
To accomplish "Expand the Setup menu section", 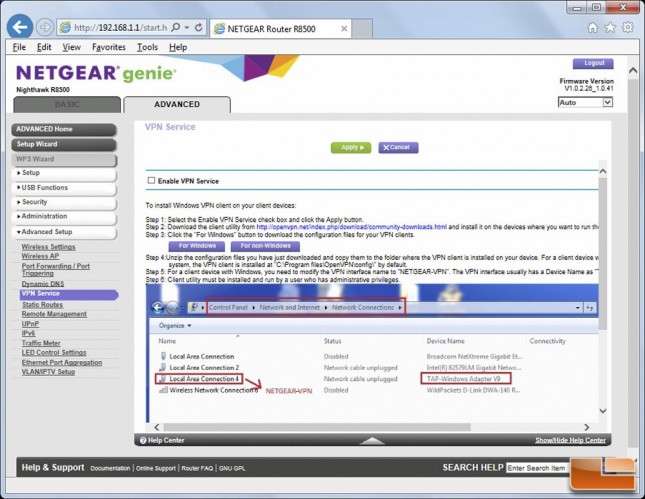I will tap(64, 173).
